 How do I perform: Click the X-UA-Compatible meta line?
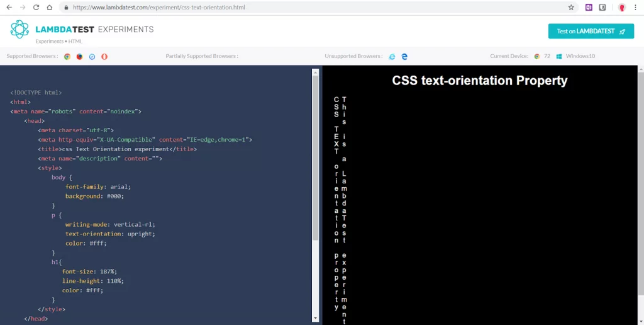(145, 140)
